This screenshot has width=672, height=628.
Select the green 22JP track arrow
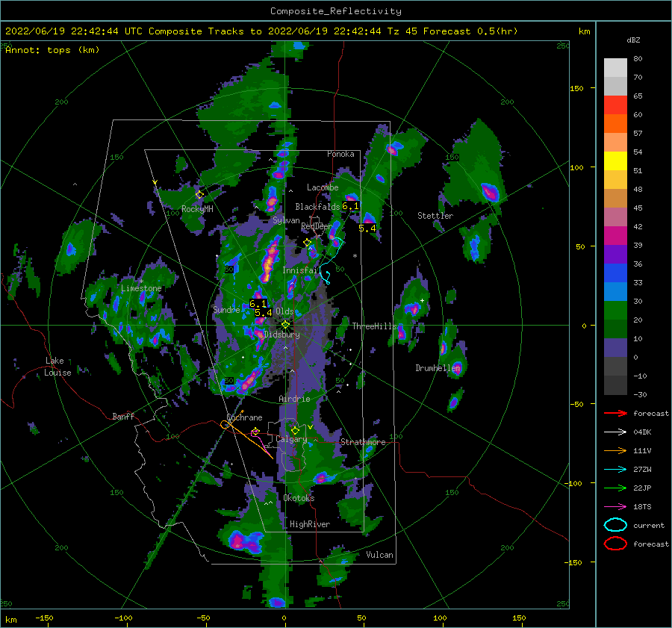[615, 488]
